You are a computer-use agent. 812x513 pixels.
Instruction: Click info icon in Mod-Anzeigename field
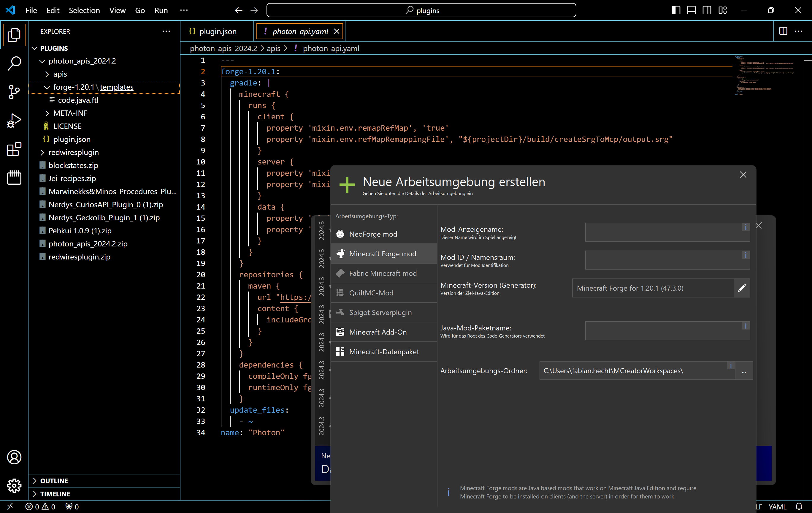click(x=746, y=227)
